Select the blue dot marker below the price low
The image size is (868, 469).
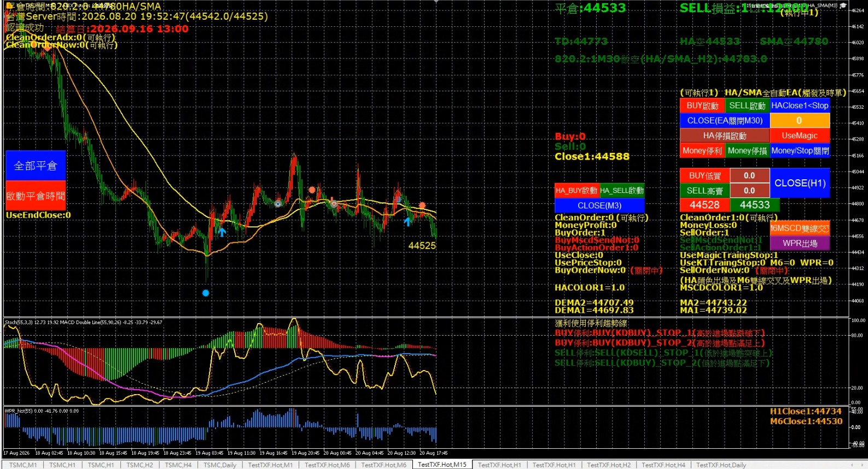(206, 293)
